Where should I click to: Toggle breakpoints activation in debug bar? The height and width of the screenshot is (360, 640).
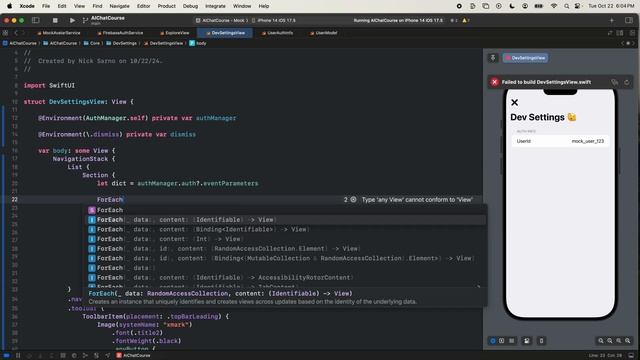click(x=7, y=356)
